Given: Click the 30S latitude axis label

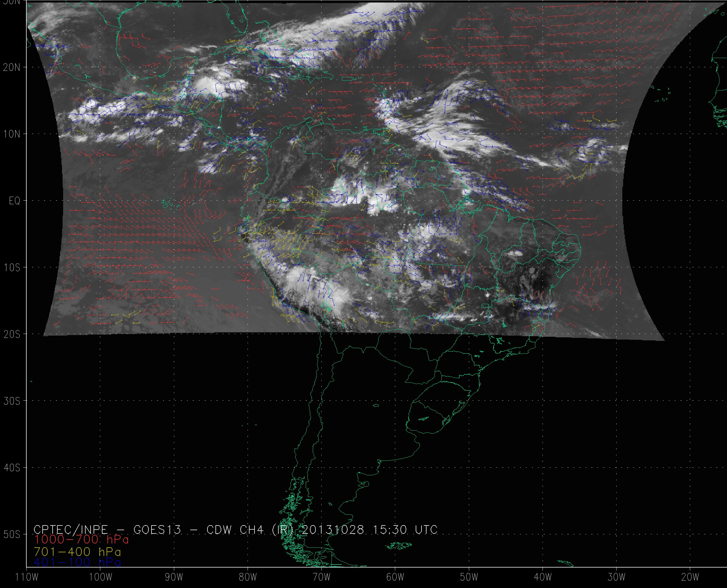Looking at the screenshot, I should coord(12,401).
